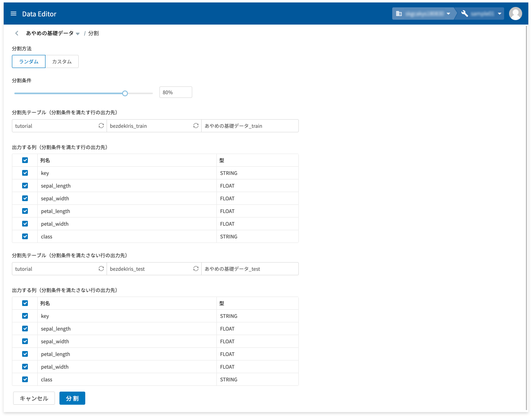The width and height of the screenshot is (532, 417).
Task: Click the Data Editor title
Action: click(39, 14)
